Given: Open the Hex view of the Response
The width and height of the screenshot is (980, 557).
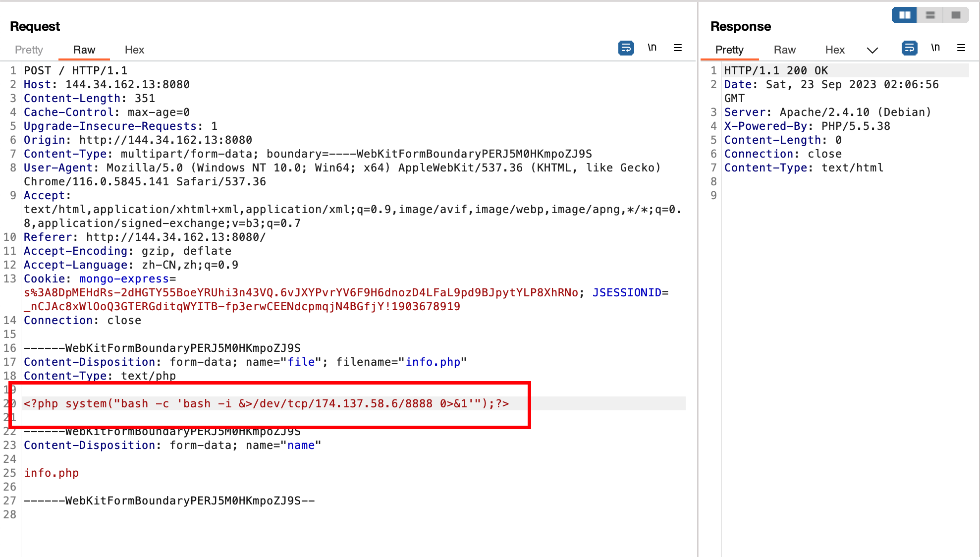Looking at the screenshot, I should [x=835, y=50].
